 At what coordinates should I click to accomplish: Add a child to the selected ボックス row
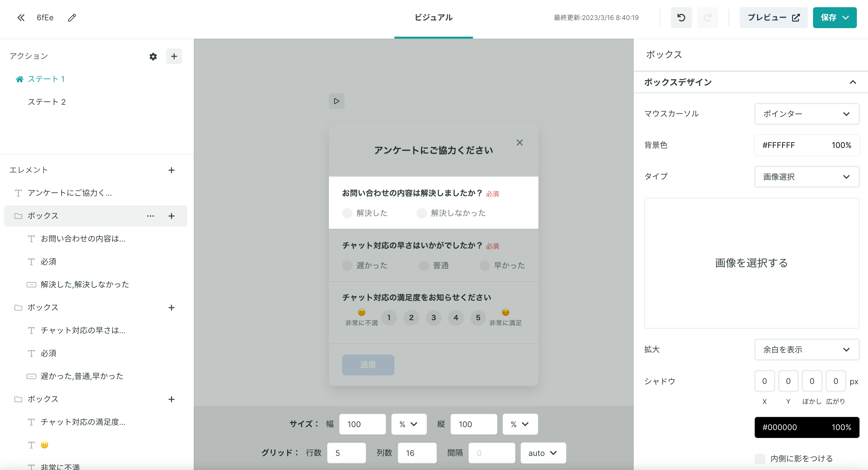[171, 216]
